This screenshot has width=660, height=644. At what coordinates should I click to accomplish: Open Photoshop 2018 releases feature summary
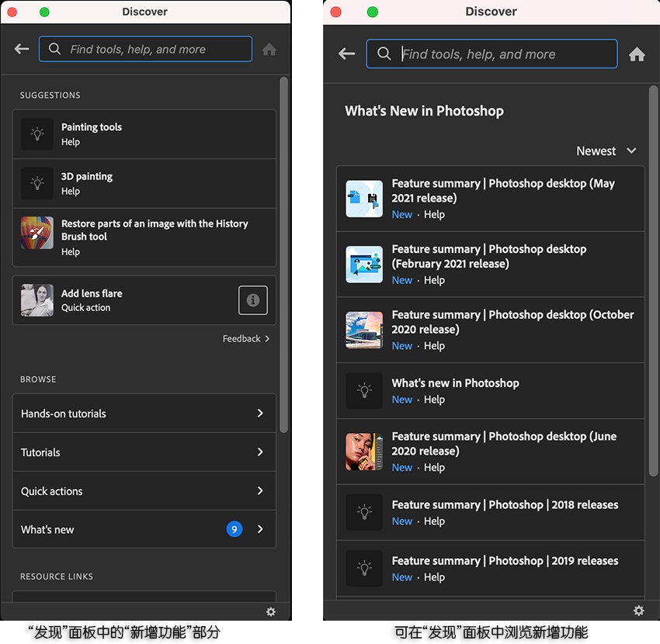(x=491, y=512)
